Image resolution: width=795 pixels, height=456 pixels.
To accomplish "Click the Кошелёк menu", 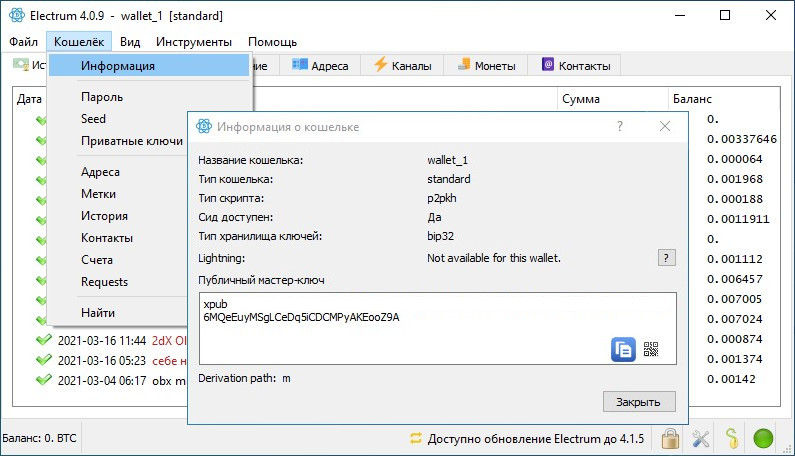I will (79, 42).
